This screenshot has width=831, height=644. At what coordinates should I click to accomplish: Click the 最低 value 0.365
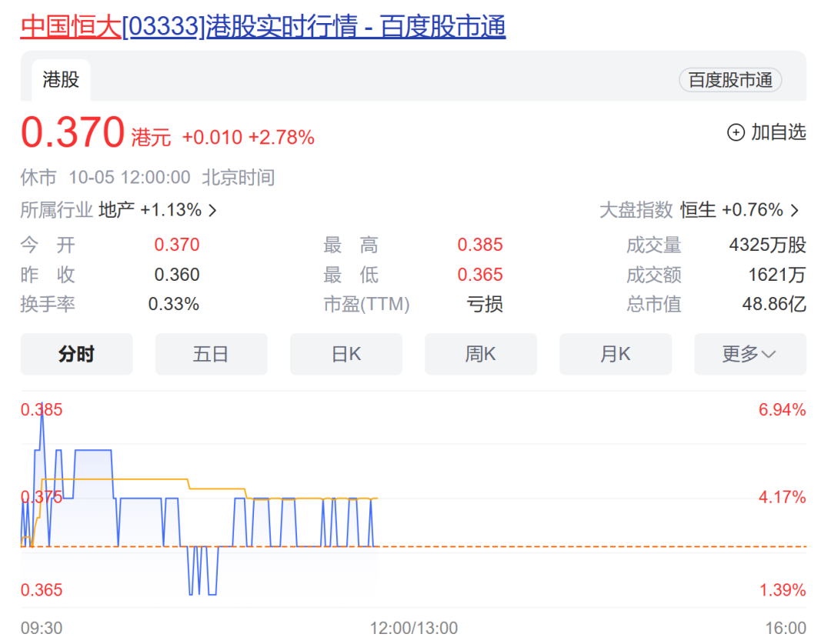(x=479, y=275)
